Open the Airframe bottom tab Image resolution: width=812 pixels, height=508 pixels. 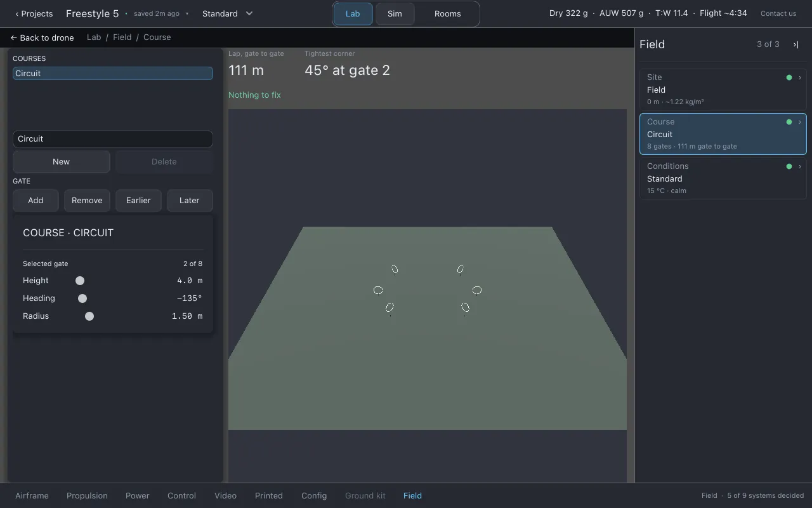(x=32, y=496)
